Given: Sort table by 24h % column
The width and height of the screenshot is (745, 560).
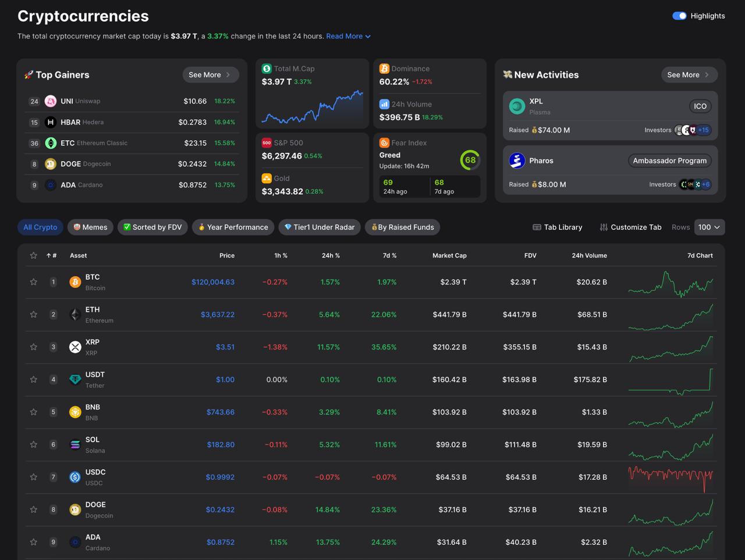Looking at the screenshot, I should 331,255.
